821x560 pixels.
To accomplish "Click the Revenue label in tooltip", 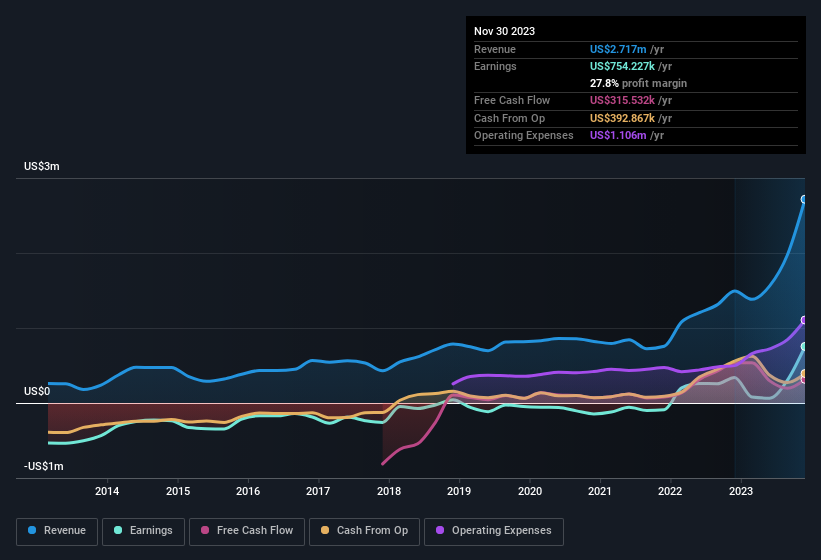I will click(x=495, y=49).
